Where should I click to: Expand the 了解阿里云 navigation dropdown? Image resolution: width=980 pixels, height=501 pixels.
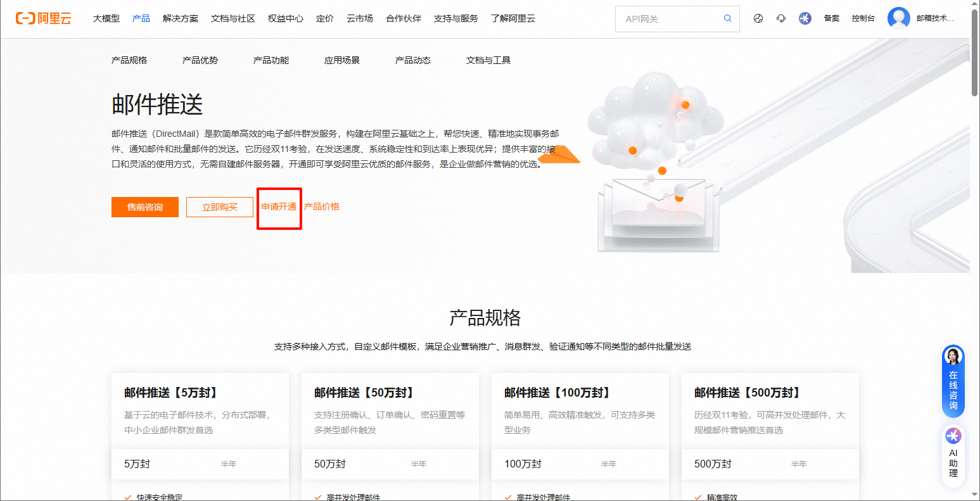point(513,18)
